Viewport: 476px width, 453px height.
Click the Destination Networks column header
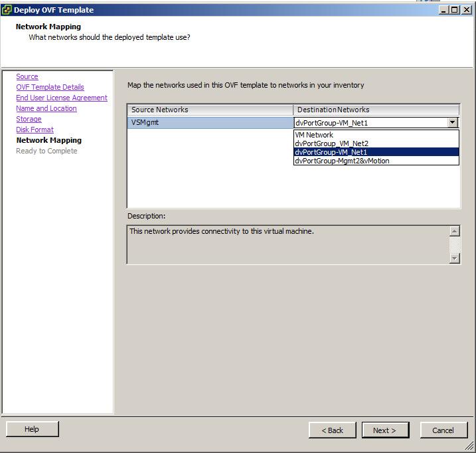(x=376, y=110)
